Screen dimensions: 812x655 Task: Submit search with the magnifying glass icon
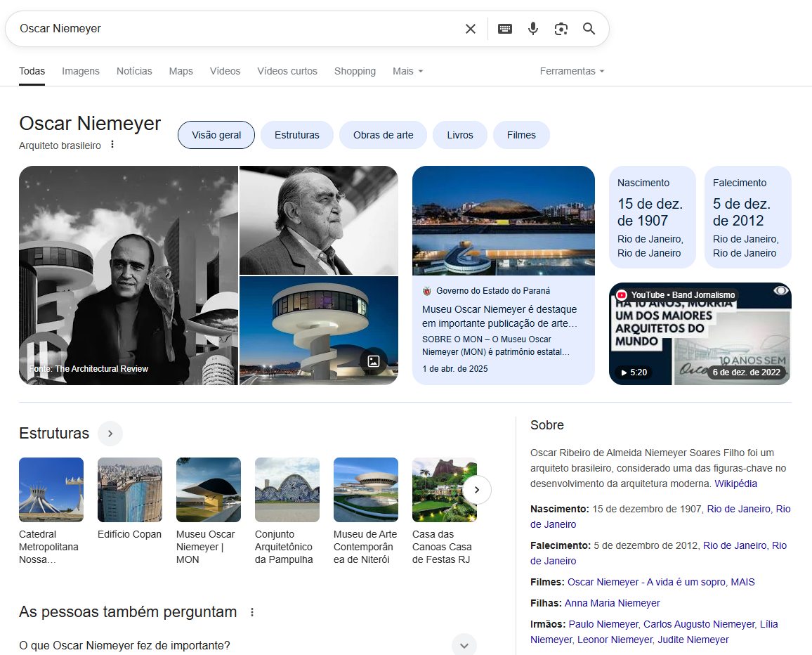589,29
